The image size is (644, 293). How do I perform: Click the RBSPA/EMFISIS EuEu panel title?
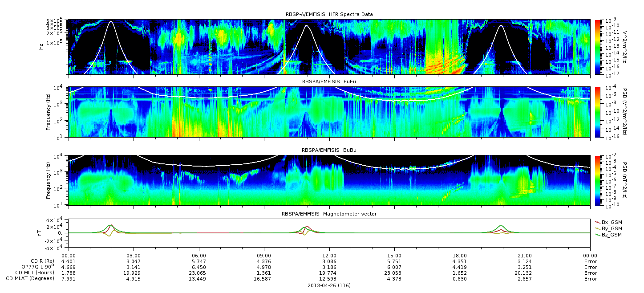coord(329,82)
